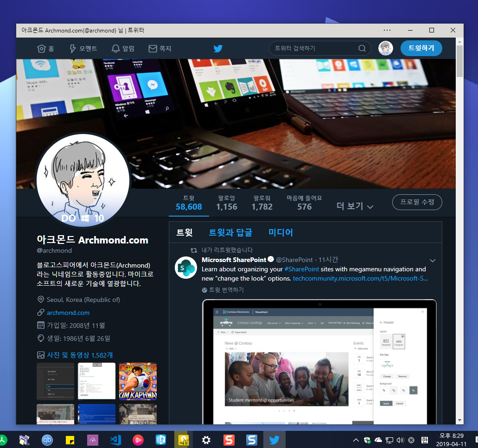The width and height of the screenshot is (478, 448).
Task: Open the red play-button app in taskbar
Action: click(x=138, y=440)
